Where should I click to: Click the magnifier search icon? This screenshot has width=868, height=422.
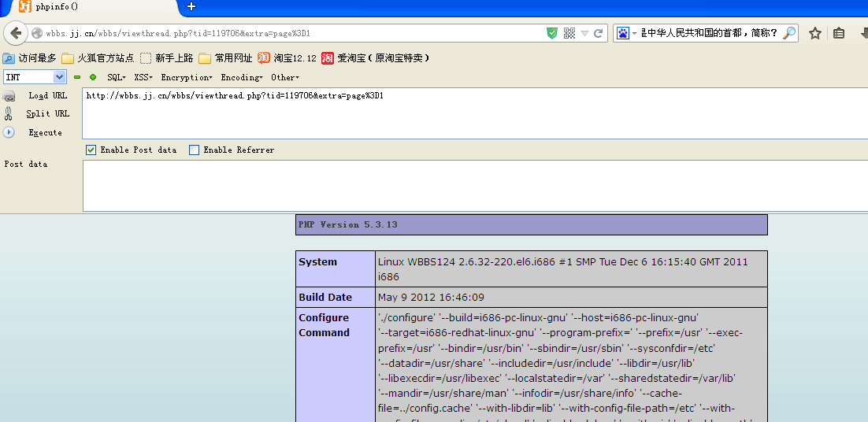(789, 32)
